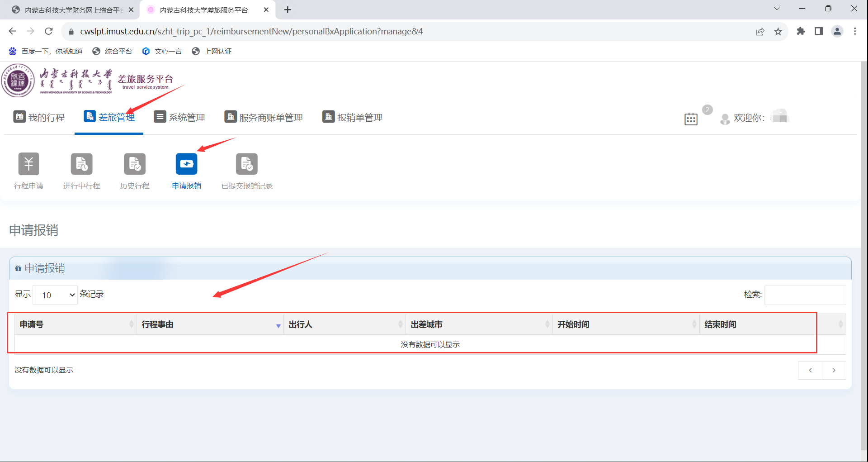Viewport: 868px width, 462px height.
Task: Open the 已提交报销记录 icon
Action: [x=246, y=164]
